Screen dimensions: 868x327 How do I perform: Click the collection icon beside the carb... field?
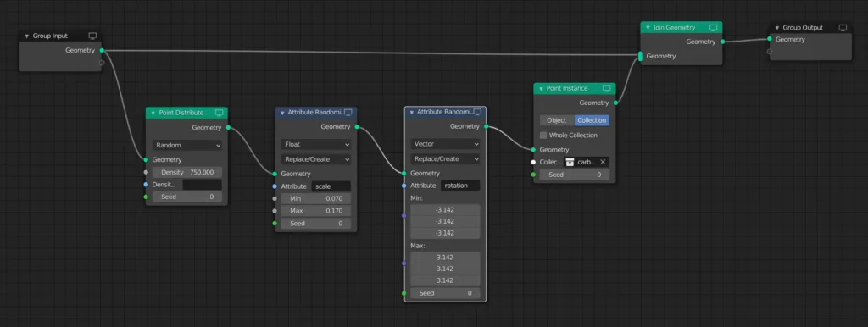(570, 162)
